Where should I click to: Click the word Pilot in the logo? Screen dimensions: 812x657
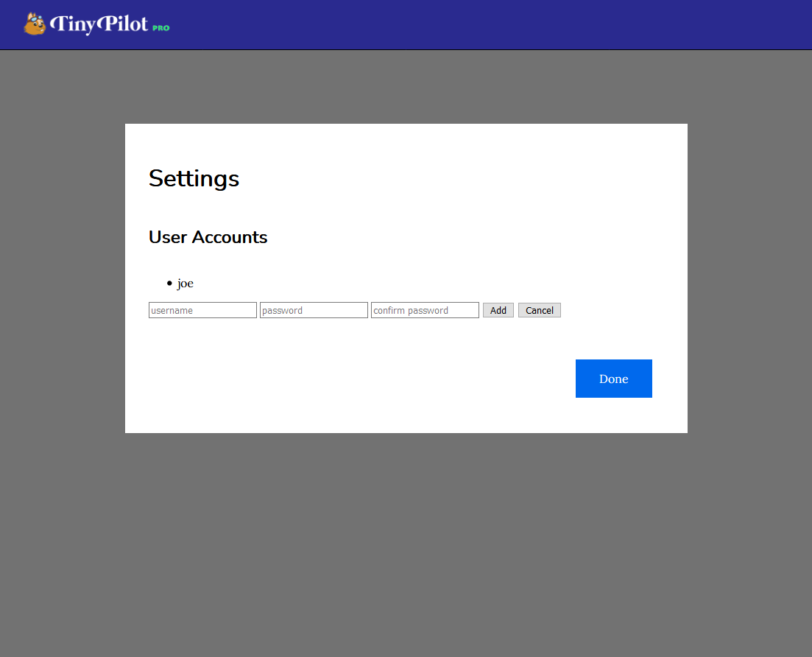point(123,24)
